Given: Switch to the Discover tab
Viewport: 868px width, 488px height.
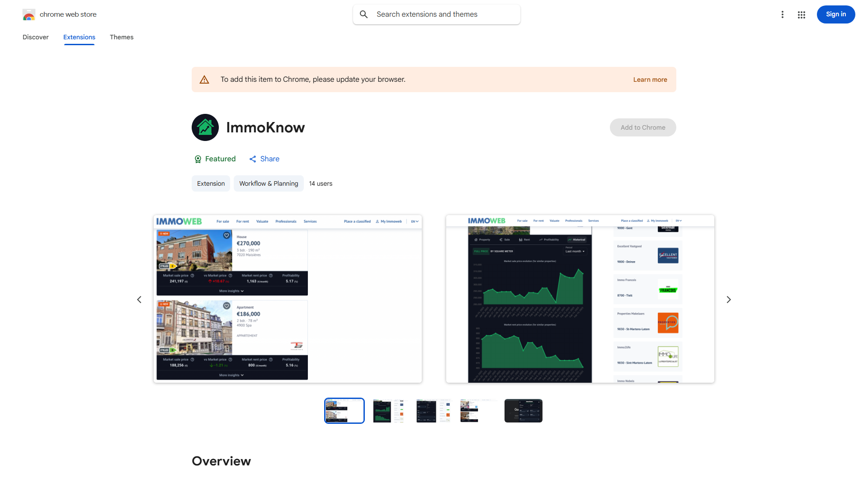Looking at the screenshot, I should pos(36,37).
